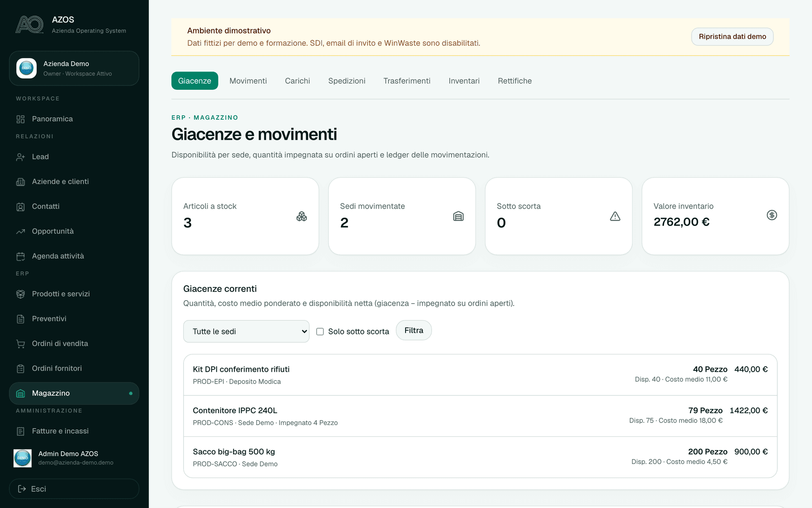812x508 pixels.
Task: Open the Contatti sidebar link
Action: (74, 207)
